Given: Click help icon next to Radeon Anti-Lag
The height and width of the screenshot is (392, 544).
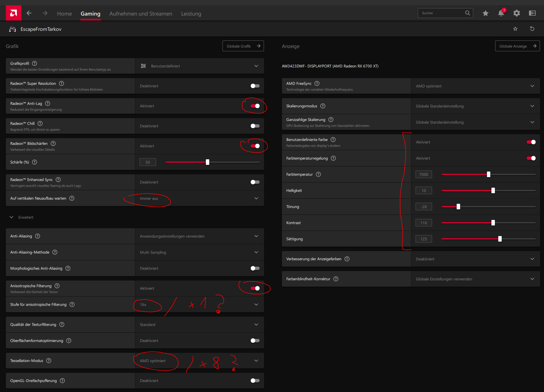Looking at the screenshot, I should [48, 103].
